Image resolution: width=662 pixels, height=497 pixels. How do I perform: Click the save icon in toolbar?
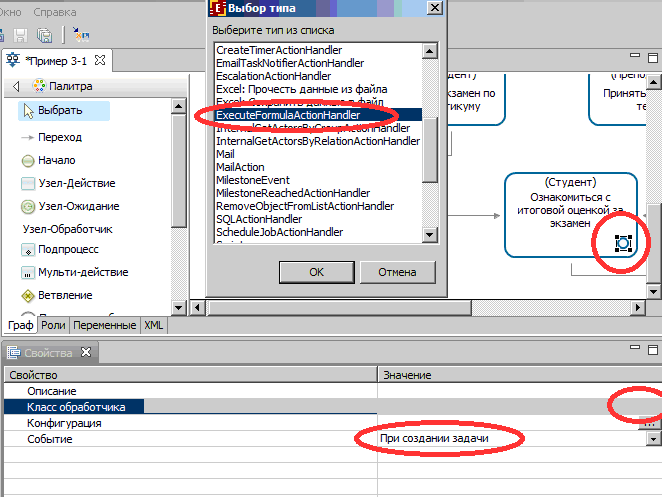(x=22, y=35)
